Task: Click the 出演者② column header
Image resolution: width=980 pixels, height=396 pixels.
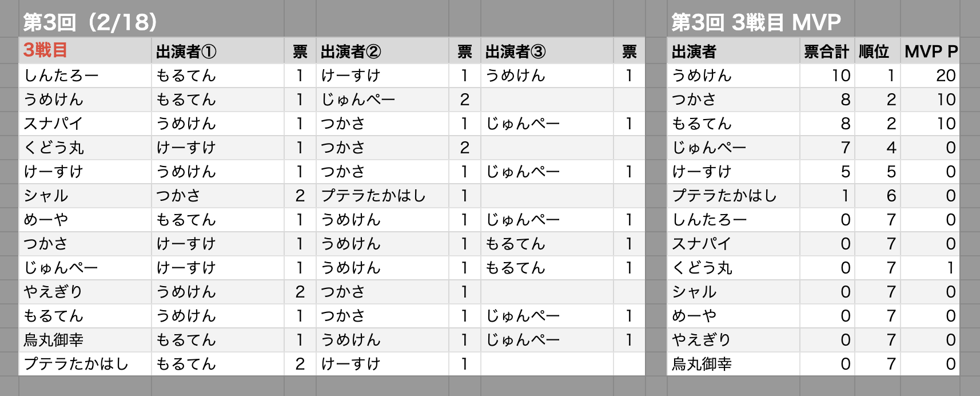Action: [382, 51]
